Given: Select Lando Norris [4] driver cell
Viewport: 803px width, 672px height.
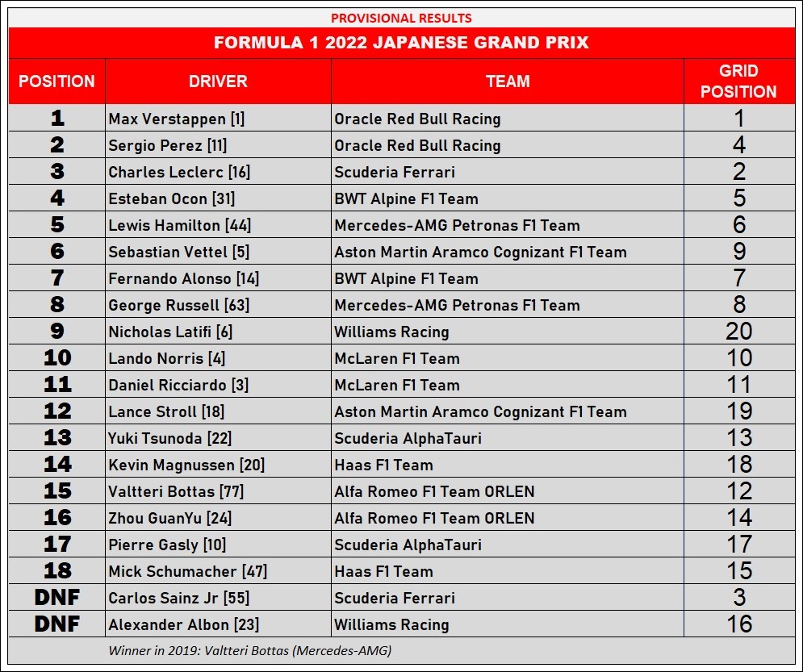Looking at the screenshot, I should (x=218, y=357).
